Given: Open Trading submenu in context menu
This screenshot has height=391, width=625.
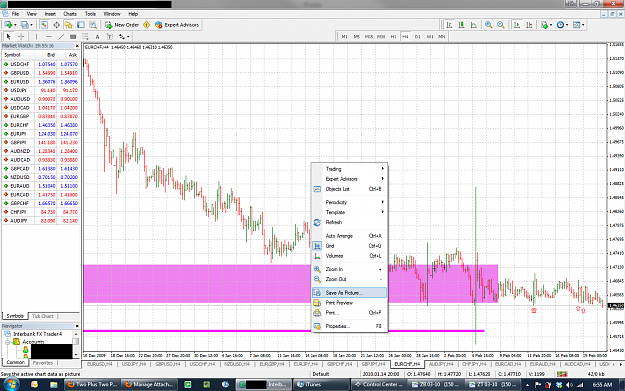Looking at the screenshot, I should (349, 169).
